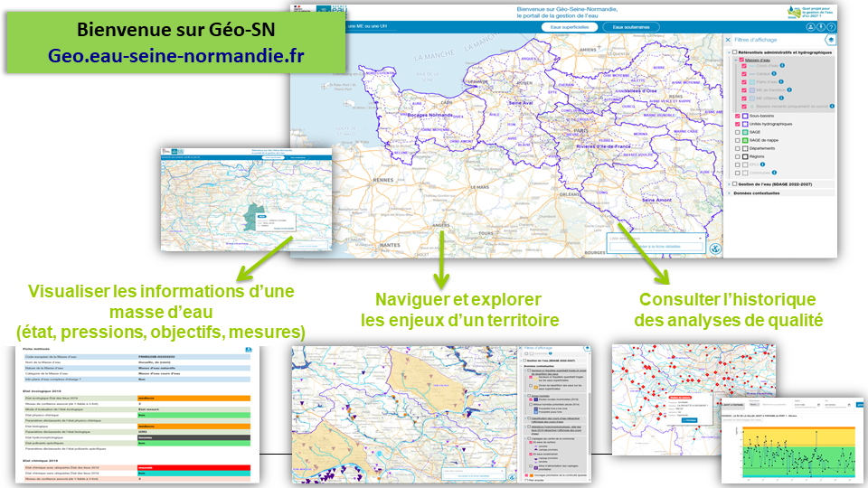The height and width of the screenshot is (488, 868).
Task: Open the list dropdown arrow above fiche détaillée
Action: (x=700, y=239)
